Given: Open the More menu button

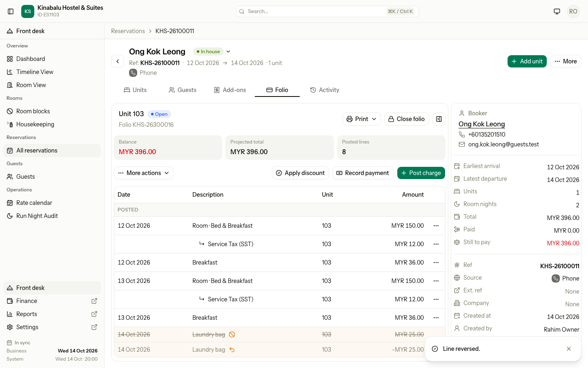Looking at the screenshot, I should pos(566,61).
